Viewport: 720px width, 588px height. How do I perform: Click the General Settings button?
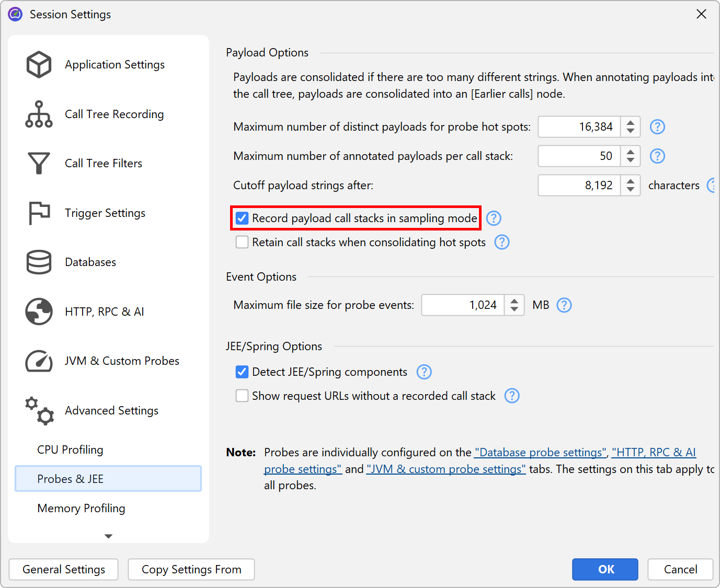click(64, 570)
